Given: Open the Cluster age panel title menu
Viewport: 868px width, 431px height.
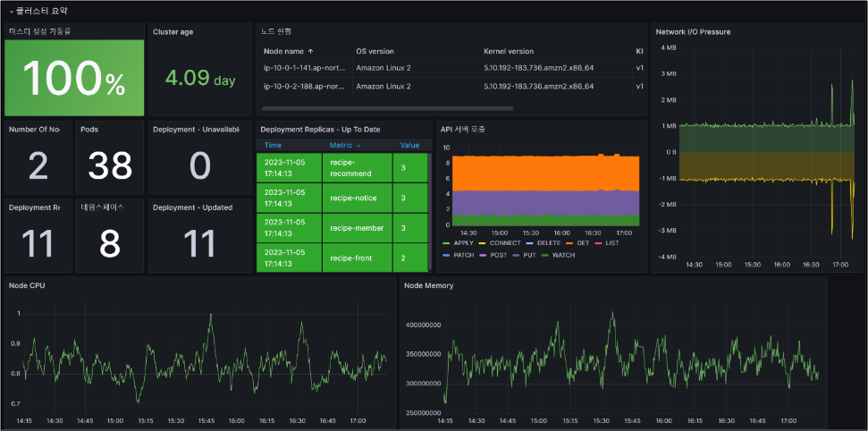Looking at the screenshot, I should click(x=173, y=32).
